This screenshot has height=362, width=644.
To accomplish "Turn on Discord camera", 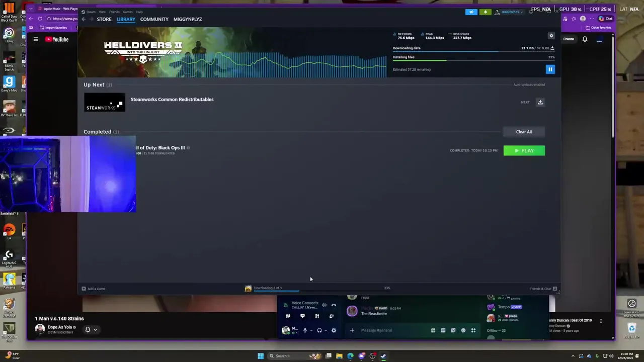I will coord(288,316).
